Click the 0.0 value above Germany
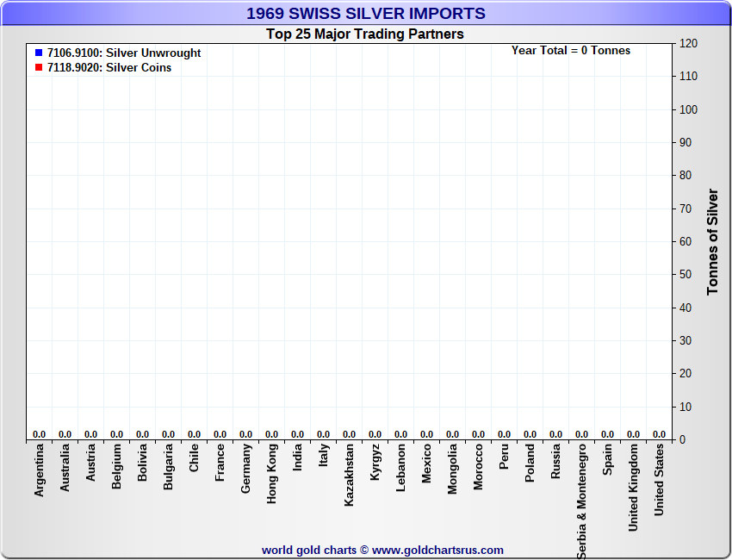The image size is (732, 560). pos(246,434)
